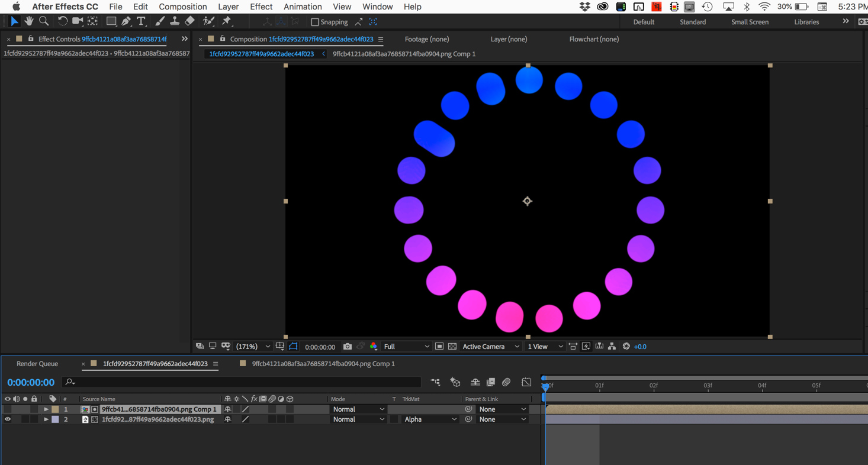
Task: Enable the Snapping checkbox
Action: coord(315,22)
